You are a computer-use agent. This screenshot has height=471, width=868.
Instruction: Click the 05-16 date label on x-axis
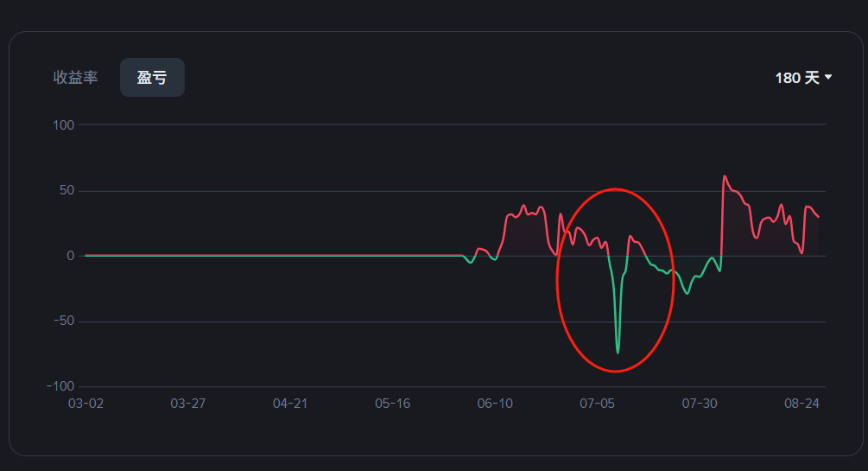point(392,404)
